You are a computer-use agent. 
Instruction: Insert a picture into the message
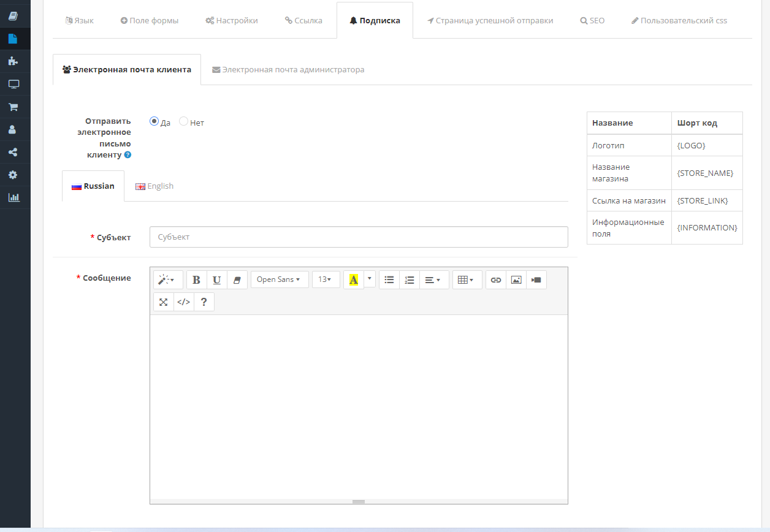point(516,279)
